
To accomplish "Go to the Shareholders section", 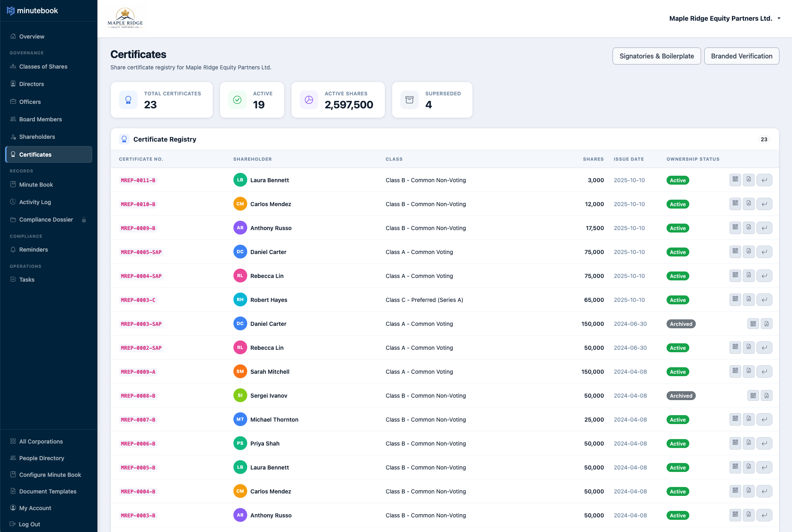I will [37, 137].
